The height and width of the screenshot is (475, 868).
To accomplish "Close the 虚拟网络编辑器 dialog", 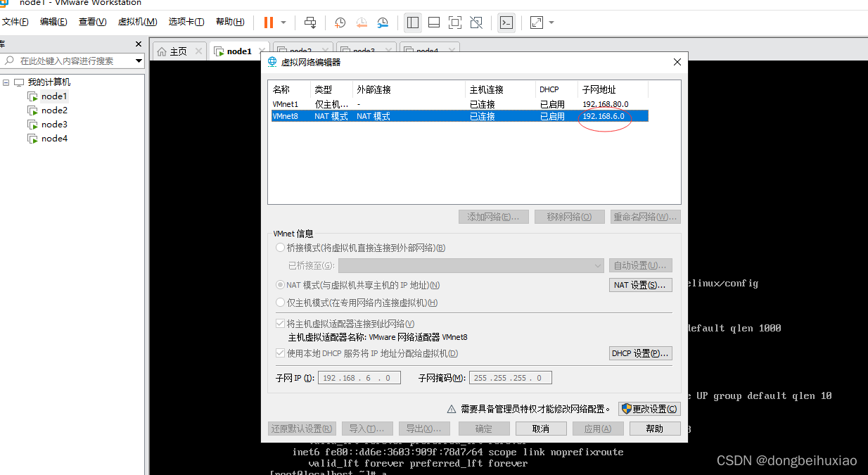I will point(677,62).
